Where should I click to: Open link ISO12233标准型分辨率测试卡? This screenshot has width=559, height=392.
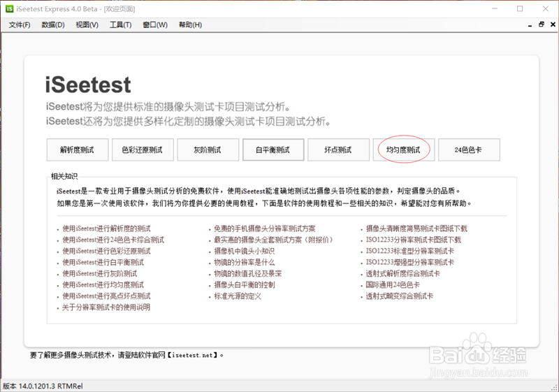[x=409, y=251]
